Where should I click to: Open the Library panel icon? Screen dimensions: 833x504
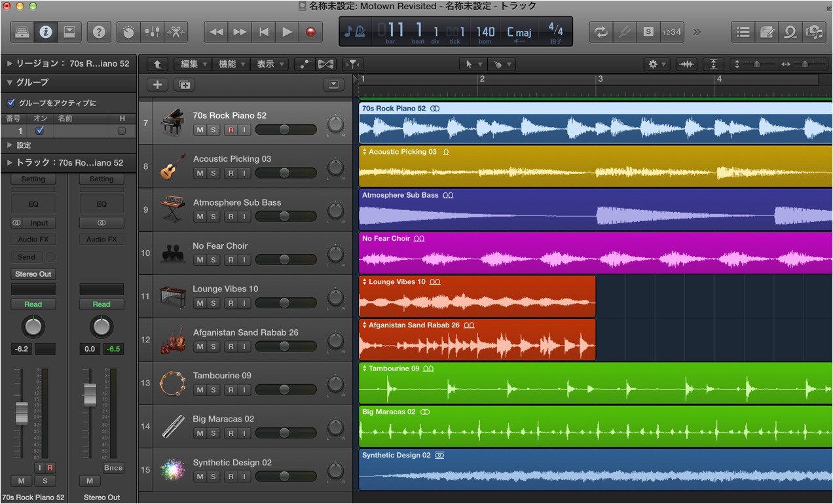(x=22, y=31)
